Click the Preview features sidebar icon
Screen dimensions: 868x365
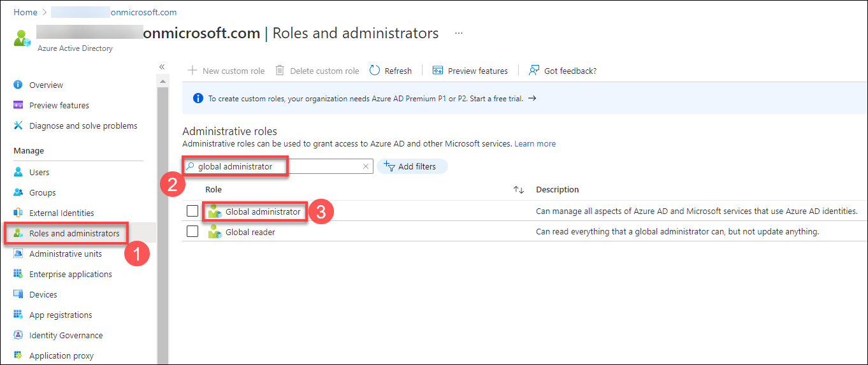[18, 105]
